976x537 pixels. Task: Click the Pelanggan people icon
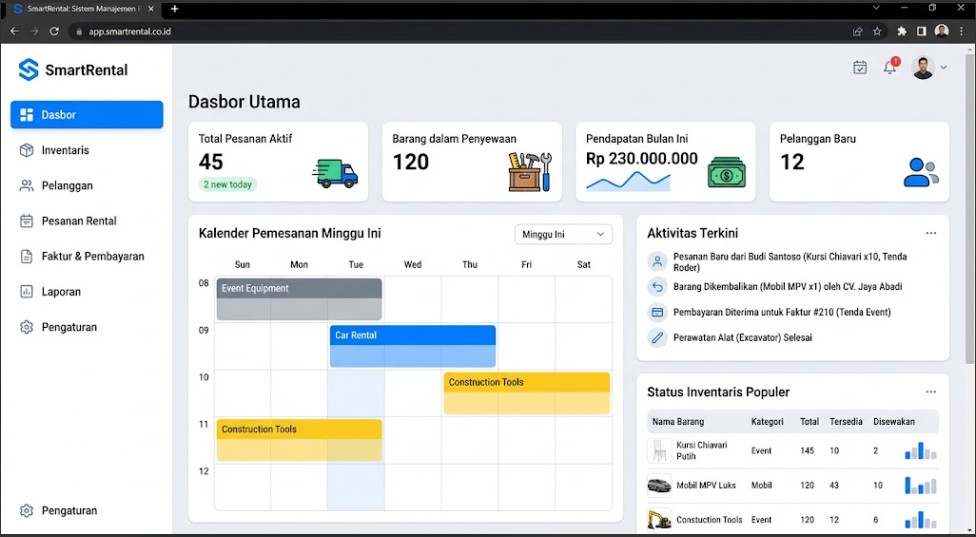click(x=26, y=185)
